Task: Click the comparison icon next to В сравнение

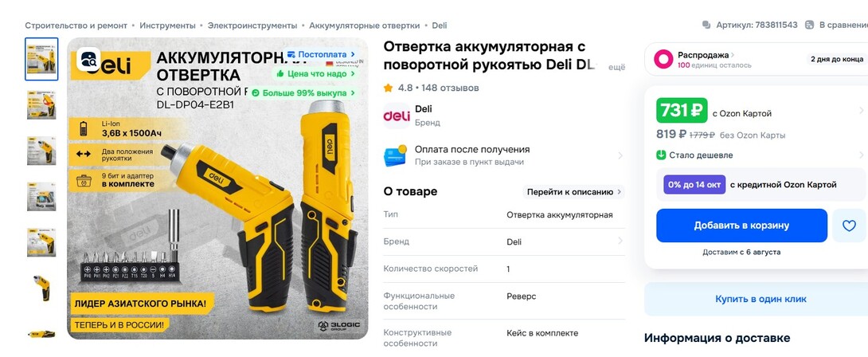Action: [x=809, y=25]
